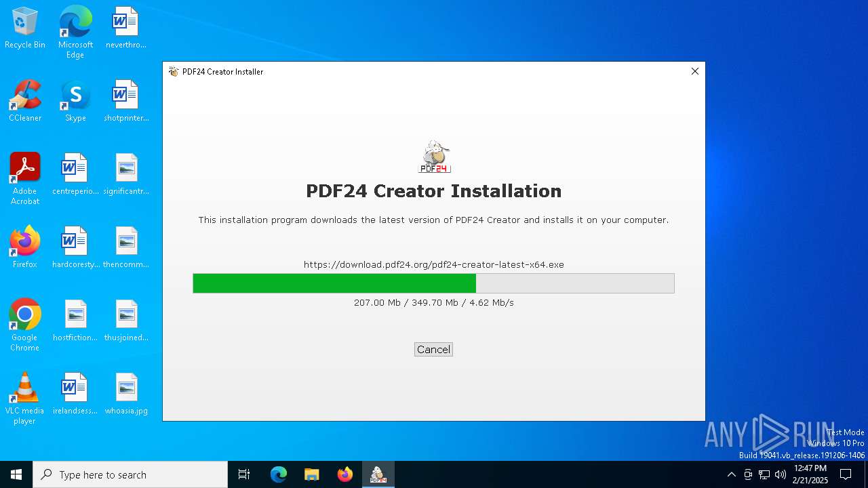Select the whoasia.jpg image file
Viewport: 868px width, 488px height.
click(126, 394)
